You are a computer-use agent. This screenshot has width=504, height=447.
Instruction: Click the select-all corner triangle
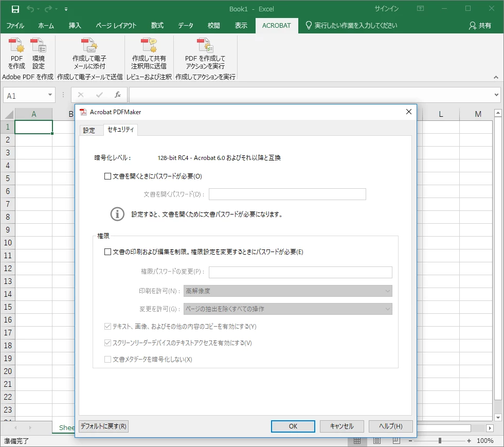click(x=9, y=115)
